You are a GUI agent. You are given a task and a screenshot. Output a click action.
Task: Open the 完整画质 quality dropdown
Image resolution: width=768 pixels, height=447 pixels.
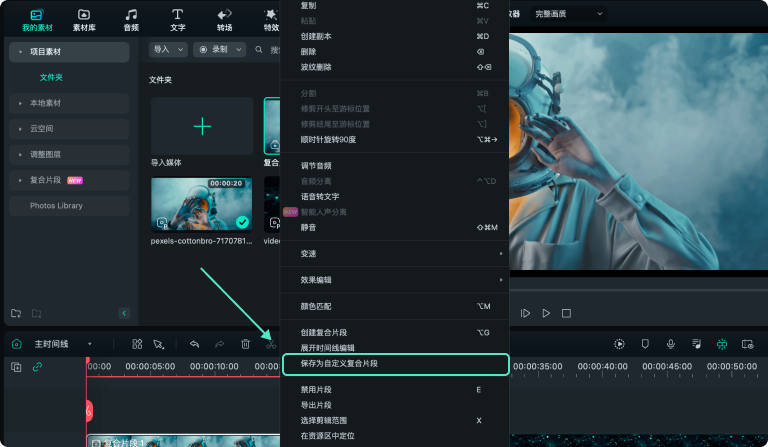[568, 14]
